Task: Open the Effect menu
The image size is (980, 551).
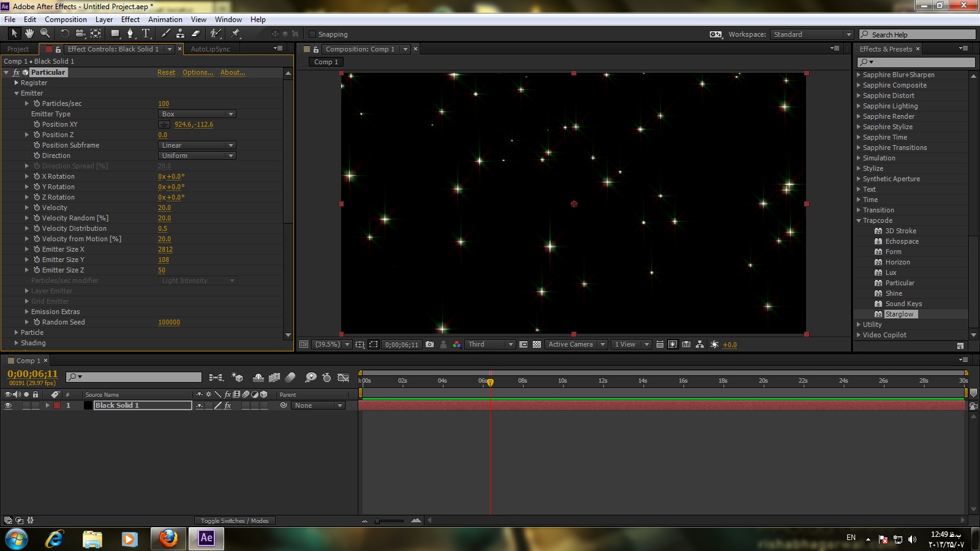Action: 130,20
